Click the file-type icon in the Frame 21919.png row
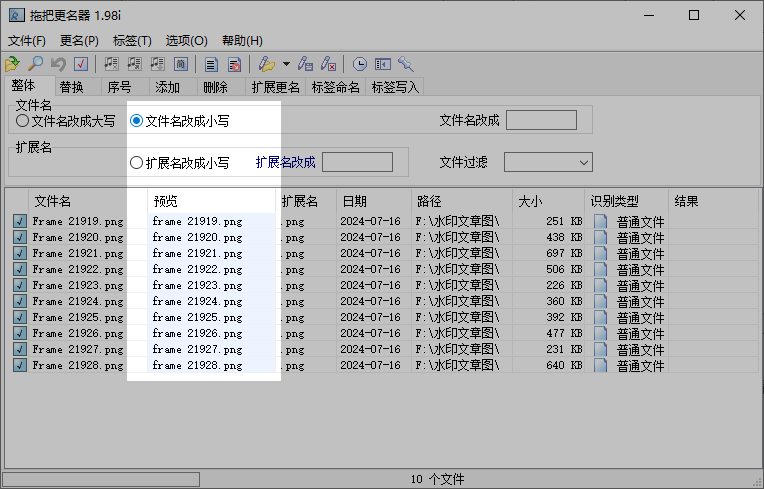Screen dimensions: 764x489 [x=601, y=221]
